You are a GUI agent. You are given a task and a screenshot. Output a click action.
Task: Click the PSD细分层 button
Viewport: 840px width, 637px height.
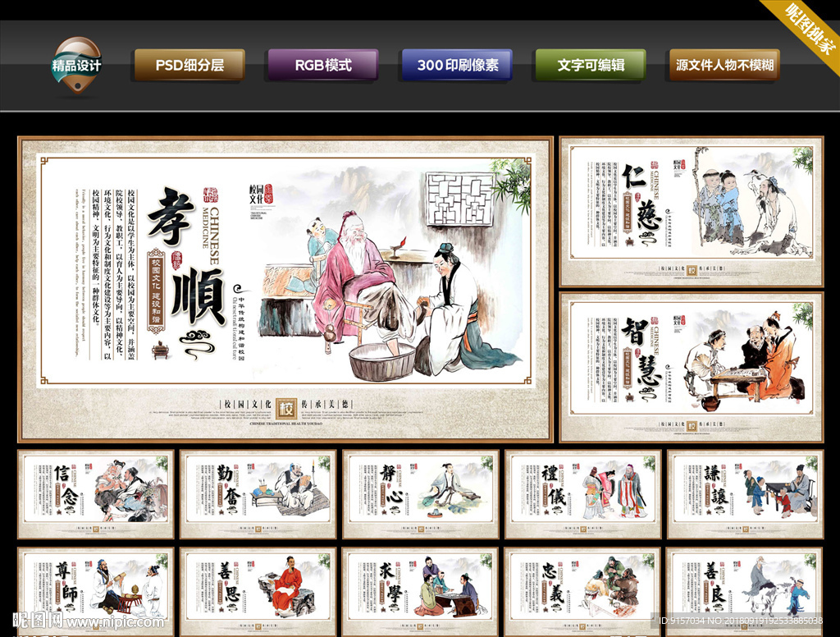[189, 65]
